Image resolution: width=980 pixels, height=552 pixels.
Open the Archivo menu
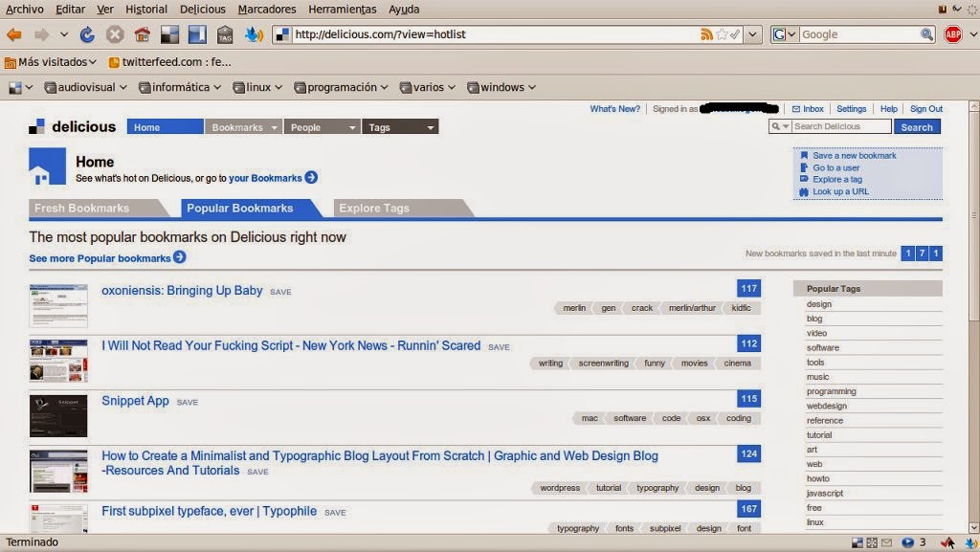[24, 10]
